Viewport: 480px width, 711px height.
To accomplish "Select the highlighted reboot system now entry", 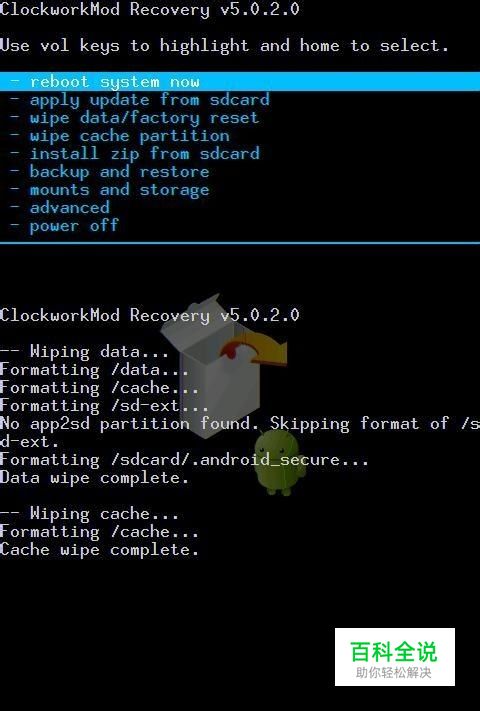I will [240, 82].
